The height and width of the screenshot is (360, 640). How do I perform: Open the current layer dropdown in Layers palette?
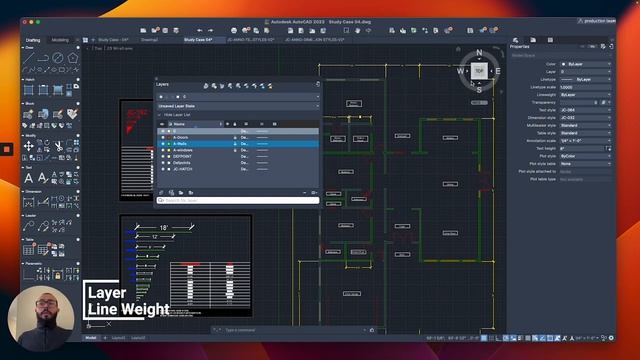pyautogui.click(x=238, y=97)
